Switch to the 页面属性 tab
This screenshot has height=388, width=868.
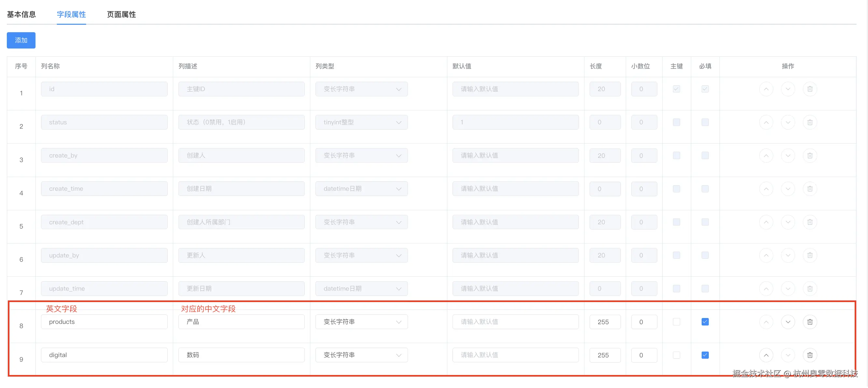(x=121, y=14)
